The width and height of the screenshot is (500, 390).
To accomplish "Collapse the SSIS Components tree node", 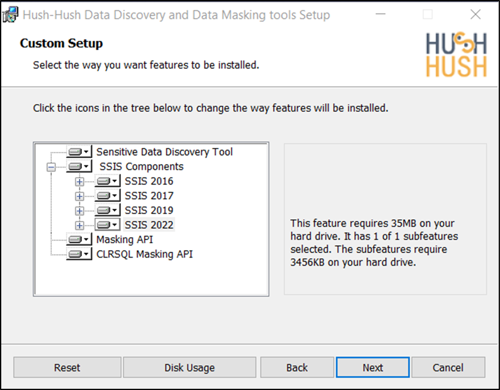I will point(51,167).
